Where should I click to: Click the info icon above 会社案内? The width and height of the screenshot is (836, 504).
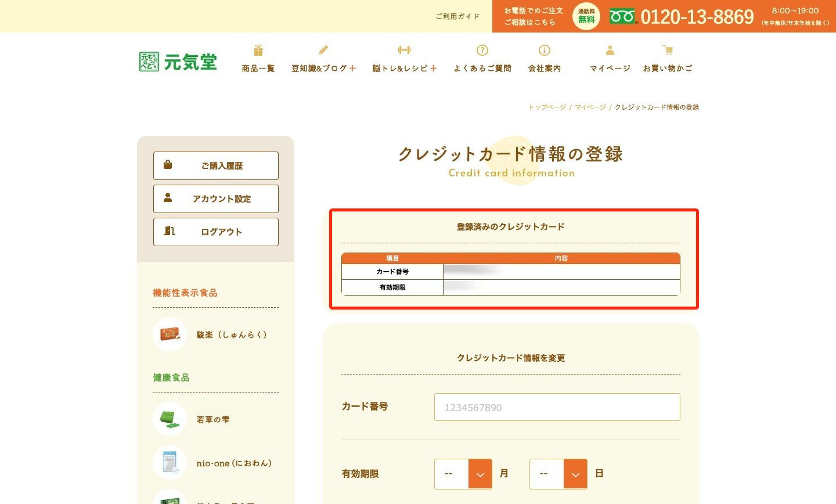click(x=545, y=50)
